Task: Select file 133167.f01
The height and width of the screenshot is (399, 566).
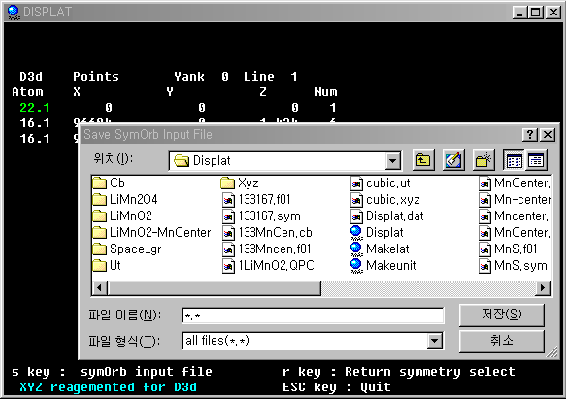Action: [256, 199]
